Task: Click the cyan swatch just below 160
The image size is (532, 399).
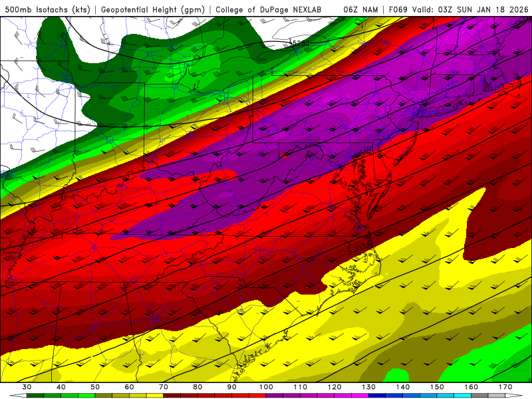Action: (x=462, y=396)
